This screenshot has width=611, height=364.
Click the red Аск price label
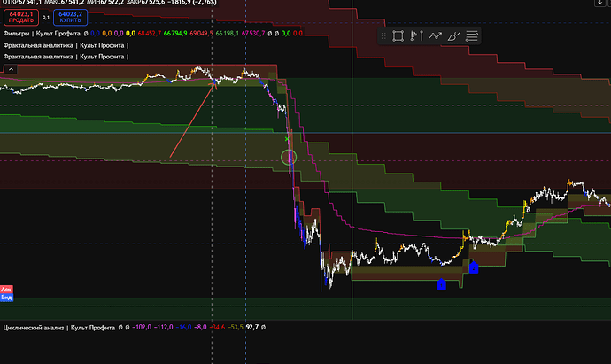[x=6, y=290]
